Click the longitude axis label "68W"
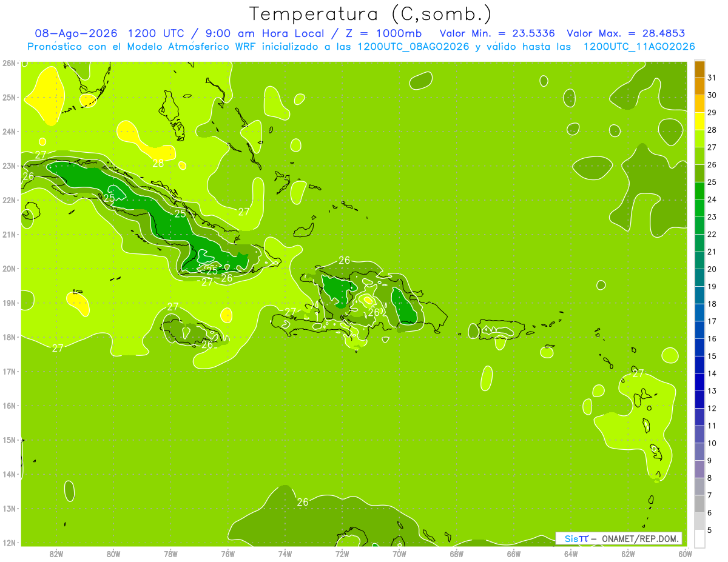 tap(457, 554)
